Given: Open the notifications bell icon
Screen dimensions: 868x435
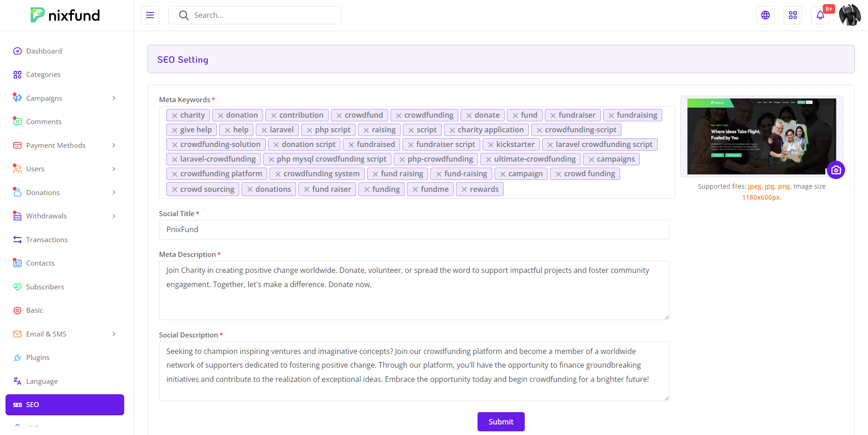Looking at the screenshot, I should 820,15.
